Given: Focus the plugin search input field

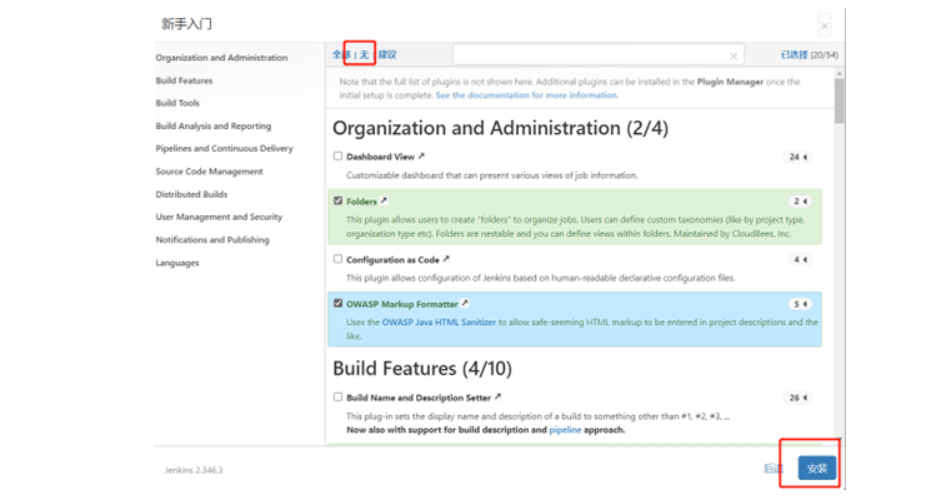Looking at the screenshot, I should 598,55.
